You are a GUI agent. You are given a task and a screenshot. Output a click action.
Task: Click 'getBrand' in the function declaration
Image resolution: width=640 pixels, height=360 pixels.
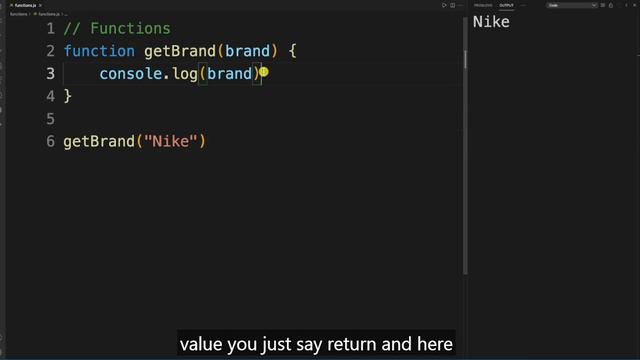tap(180, 51)
